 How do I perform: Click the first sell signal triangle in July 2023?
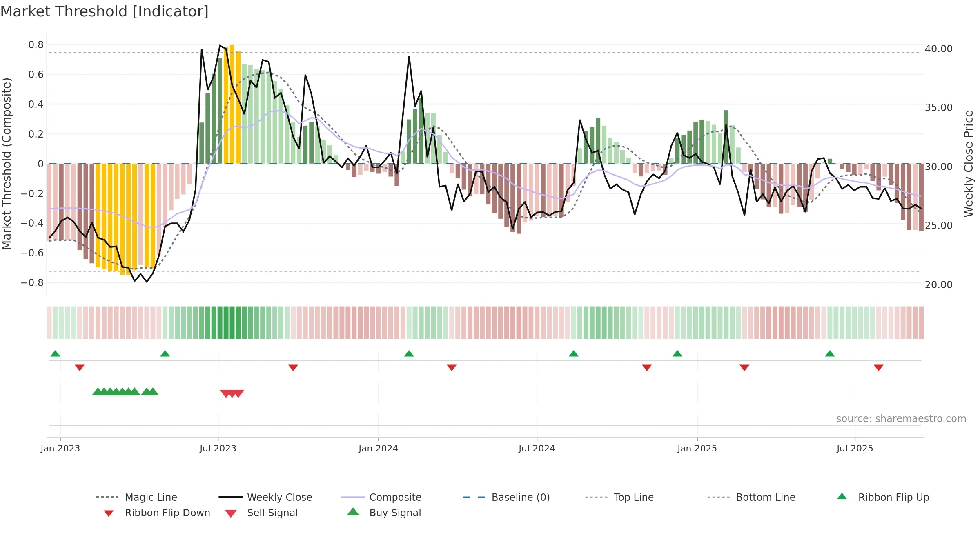(225, 394)
